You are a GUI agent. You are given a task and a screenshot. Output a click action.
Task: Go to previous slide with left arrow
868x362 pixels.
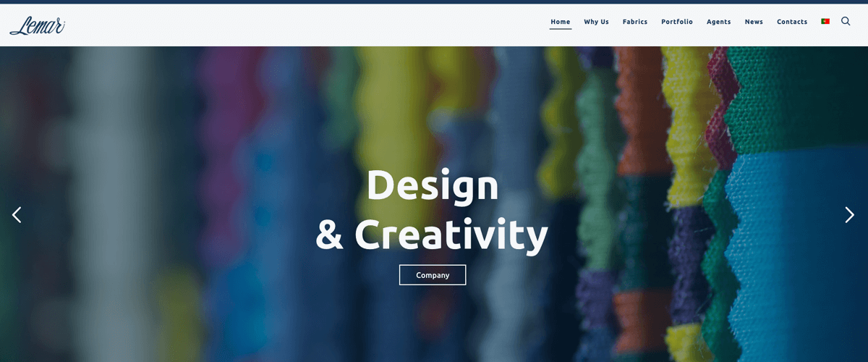pos(17,214)
